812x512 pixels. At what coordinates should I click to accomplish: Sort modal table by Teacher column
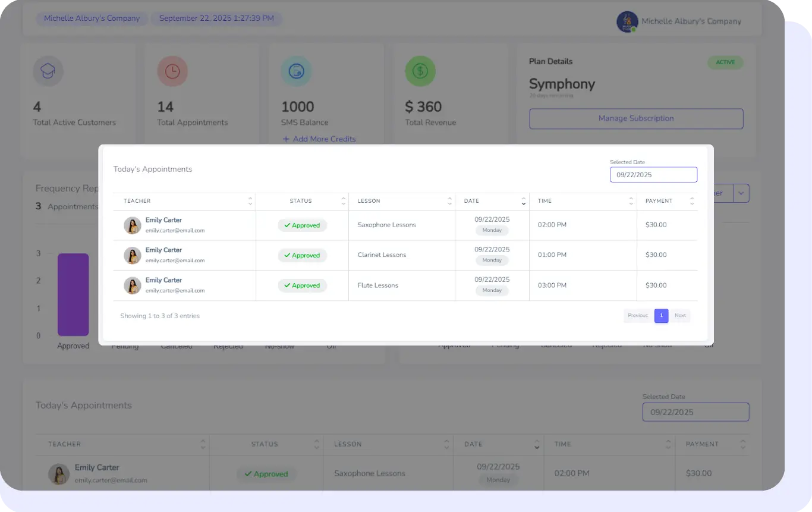point(250,201)
